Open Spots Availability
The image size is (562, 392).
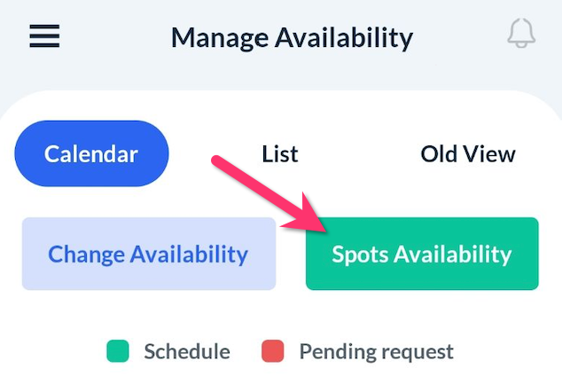[422, 255]
